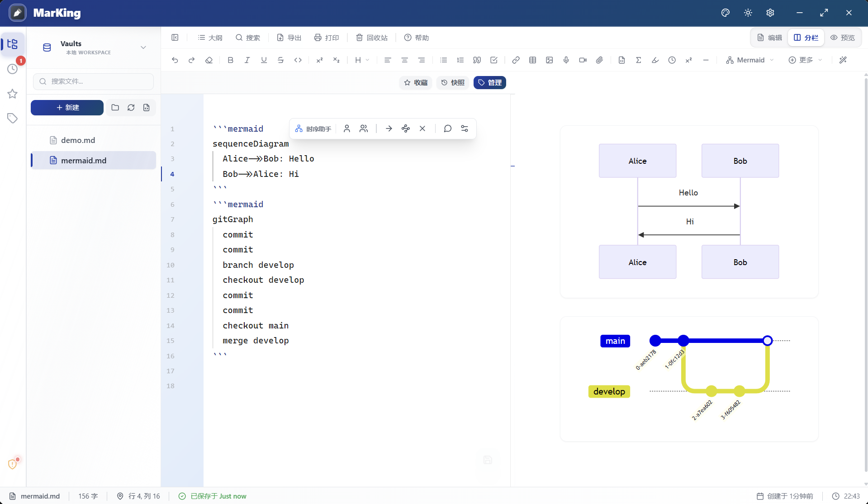
Task: Insert a table using toolbar icon
Action: click(x=532, y=60)
